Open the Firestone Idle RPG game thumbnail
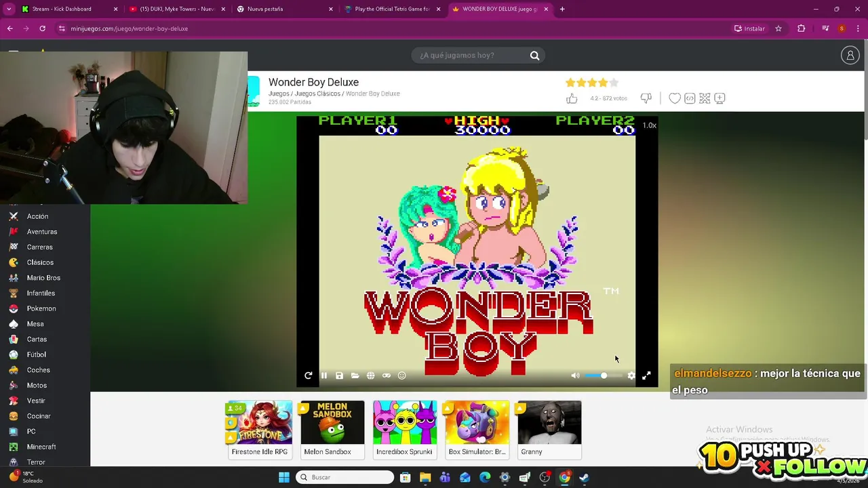Viewport: 868px width, 488px height. point(260,429)
